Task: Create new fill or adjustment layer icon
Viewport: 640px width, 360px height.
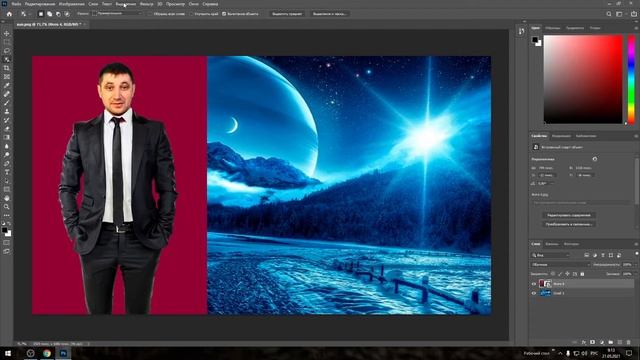Action: (601, 342)
